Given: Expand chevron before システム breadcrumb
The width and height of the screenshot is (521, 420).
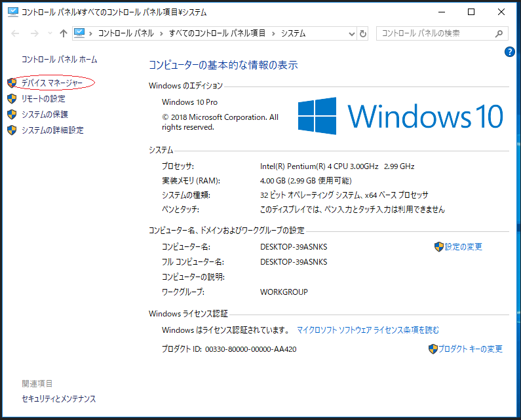Looking at the screenshot, I should click(x=273, y=33).
